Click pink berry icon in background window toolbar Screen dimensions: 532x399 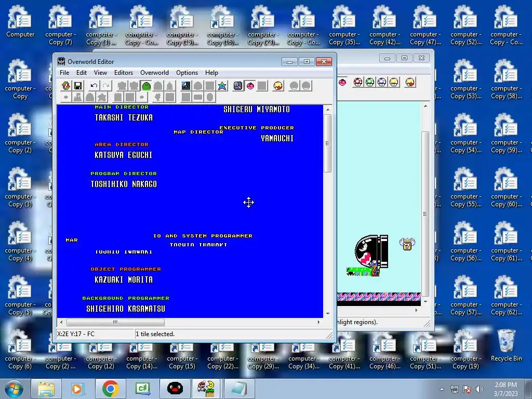pos(343,83)
